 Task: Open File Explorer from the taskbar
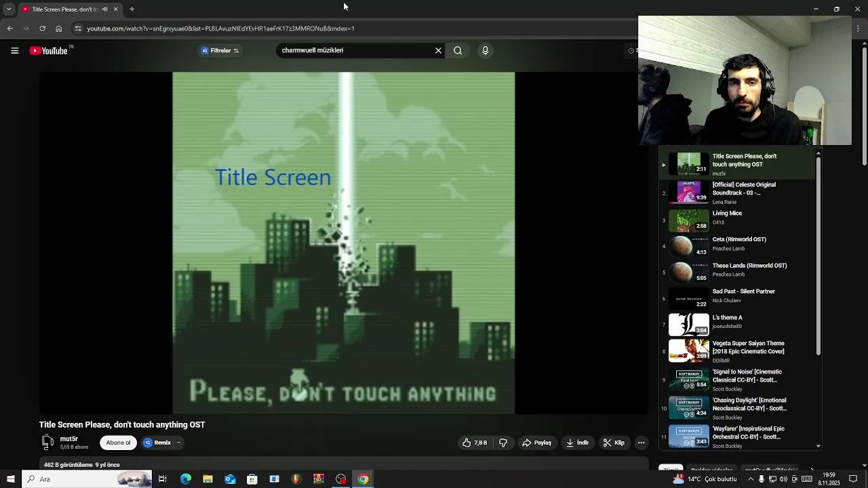coord(208,479)
